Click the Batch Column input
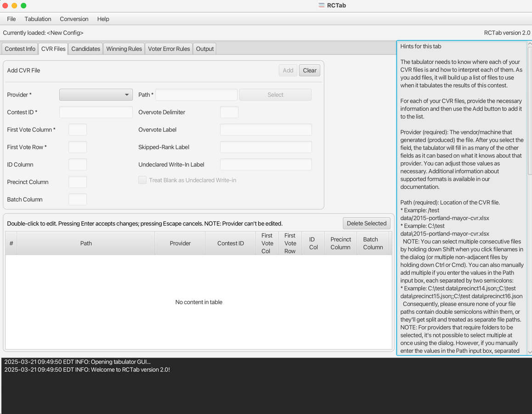This screenshot has width=532, height=414. [78, 199]
